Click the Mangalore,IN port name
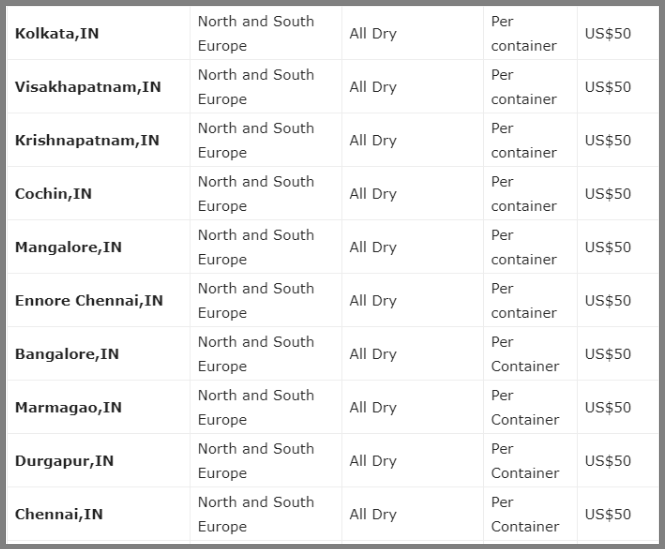 point(68,247)
